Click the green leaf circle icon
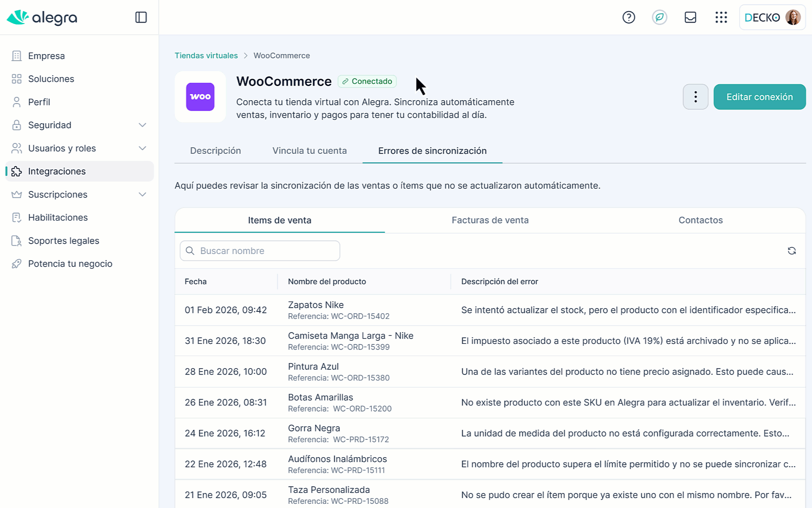This screenshot has height=508, width=812. pyautogui.click(x=660, y=17)
